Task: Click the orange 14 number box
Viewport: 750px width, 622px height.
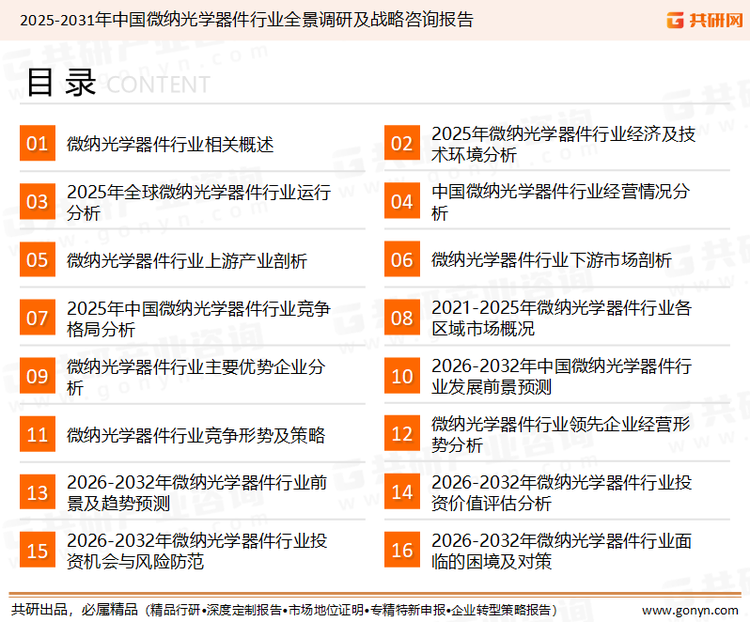Action: click(402, 492)
